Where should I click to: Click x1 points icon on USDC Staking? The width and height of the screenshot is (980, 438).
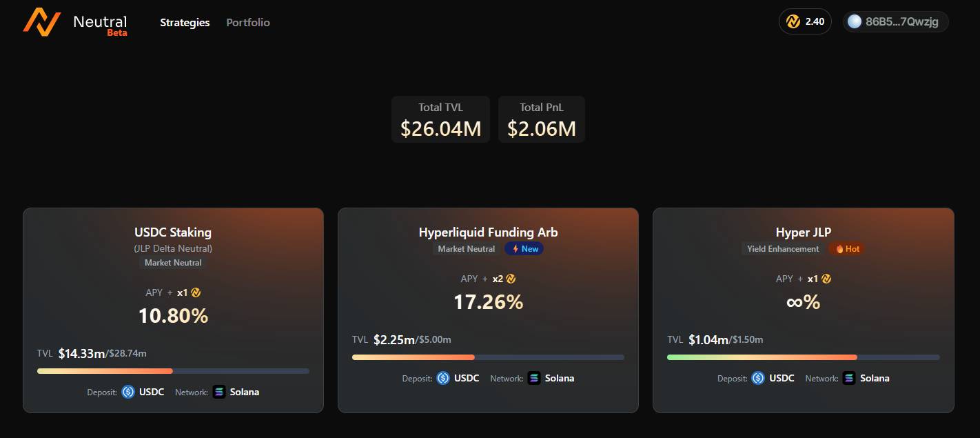click(x=196, y=292)
